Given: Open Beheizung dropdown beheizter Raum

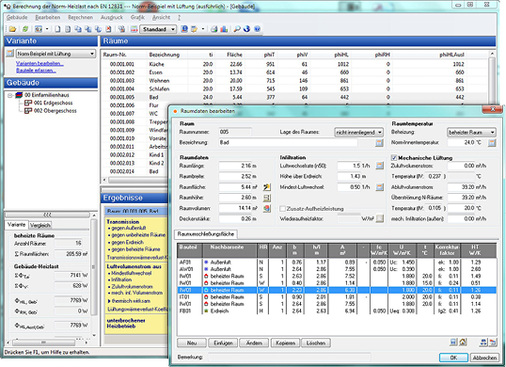Looking at the screenshot, I should pyautogui.click(x=471, y=132).
